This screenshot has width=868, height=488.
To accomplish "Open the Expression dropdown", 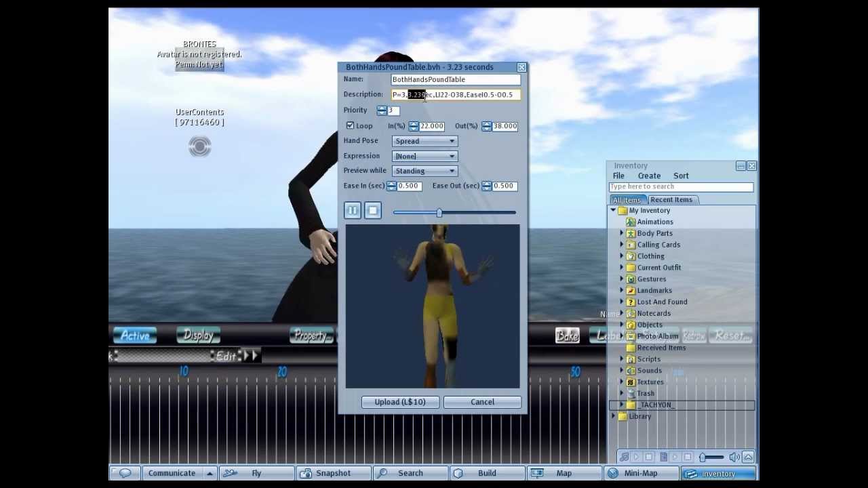I will 425,156.
